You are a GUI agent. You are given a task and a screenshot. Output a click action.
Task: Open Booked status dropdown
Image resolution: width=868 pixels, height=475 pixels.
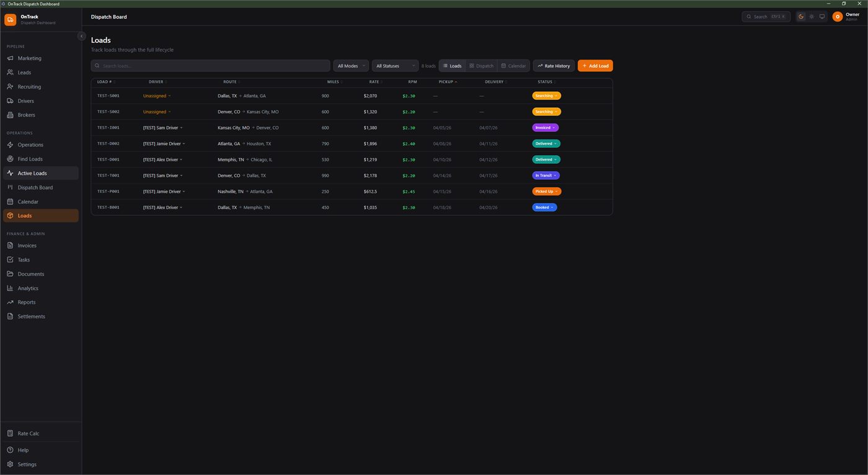tap(544, 207)
